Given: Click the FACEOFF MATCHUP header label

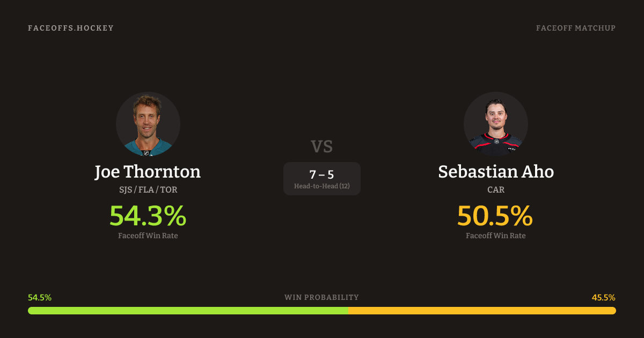Looking at the screenshot, I should click(575, 28).
